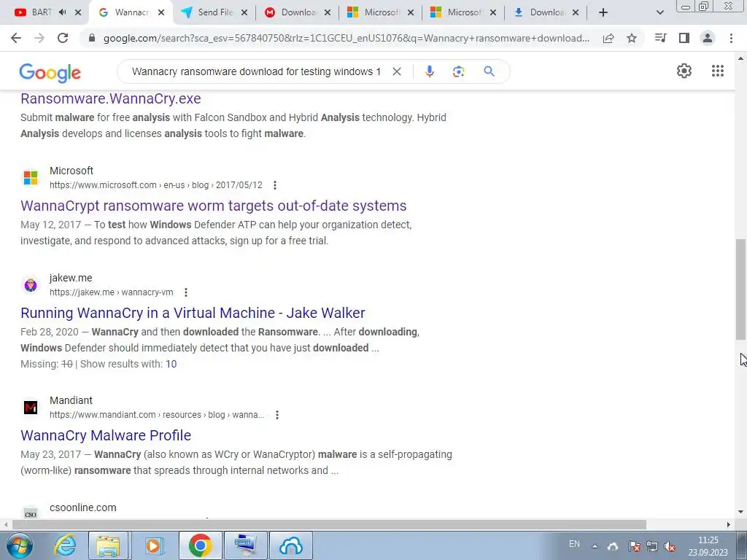Open Google search settings gear
The image size is (747, 560).
[x=684, y=71]
